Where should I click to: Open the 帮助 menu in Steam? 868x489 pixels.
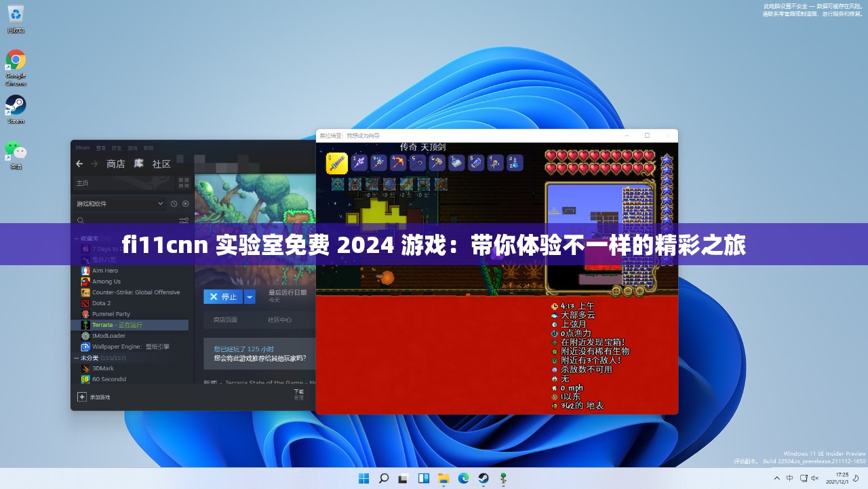coord(149,147)
